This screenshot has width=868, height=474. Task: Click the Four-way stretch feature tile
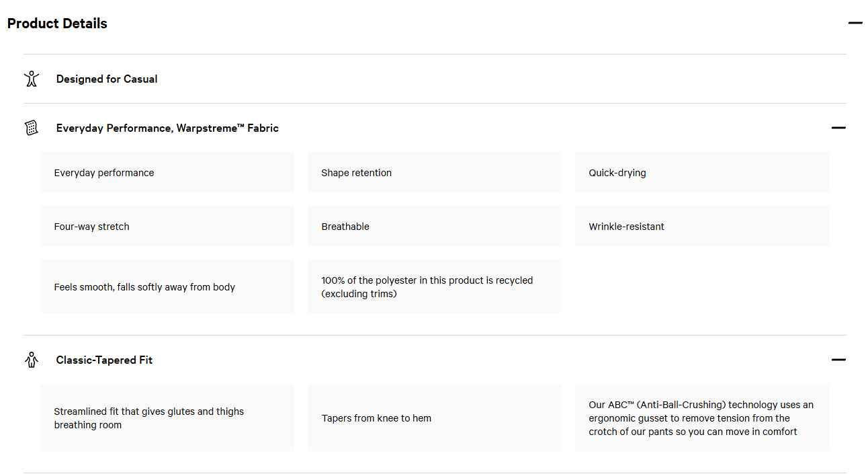[167, 227]
